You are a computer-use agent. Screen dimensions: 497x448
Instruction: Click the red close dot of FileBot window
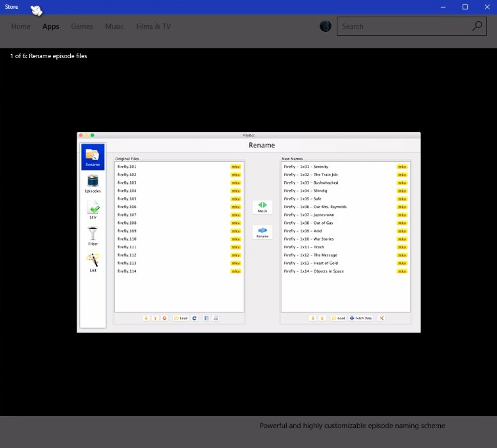[x=81, y=135]
